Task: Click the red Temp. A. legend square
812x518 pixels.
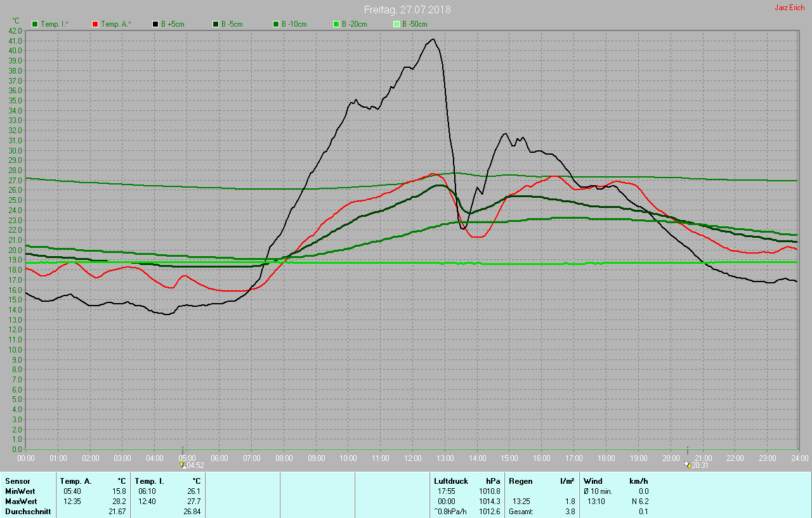Action: click(x=95, y=24)
